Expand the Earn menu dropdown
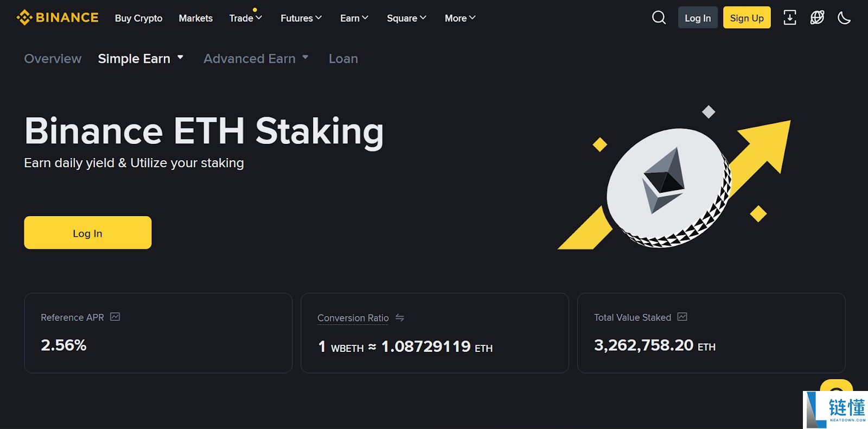 [x=354, y=18]
